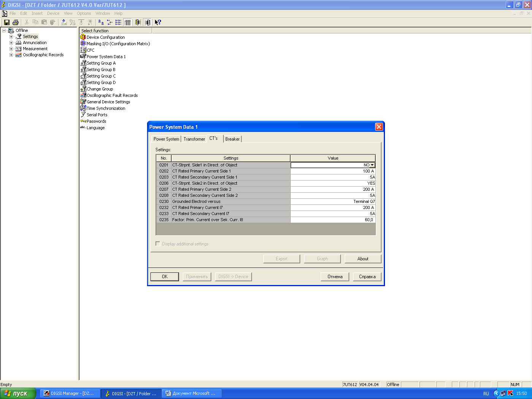Select the Serial Ports icon
This screenshot has height=399, width=532.
click(x=83, y=115)
